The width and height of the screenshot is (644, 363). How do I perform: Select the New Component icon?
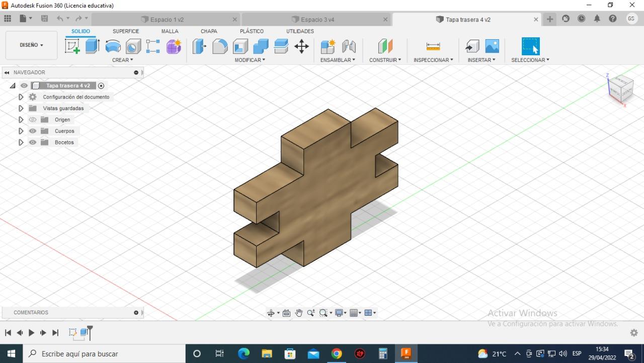pyautogui.click(x=328, y=46)
